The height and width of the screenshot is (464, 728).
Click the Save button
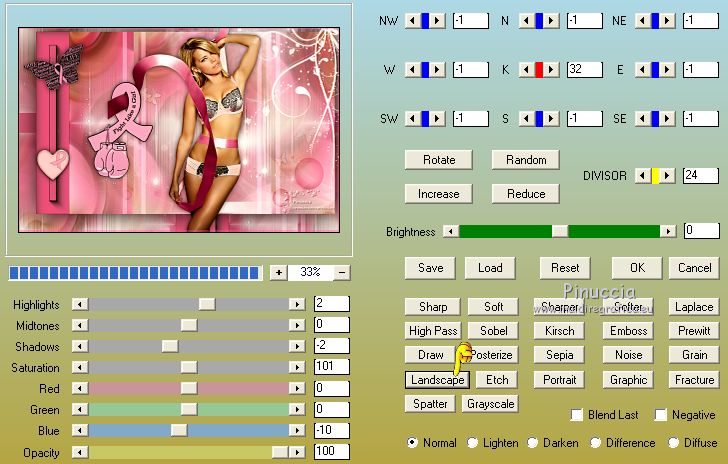(x=430, y=268)
